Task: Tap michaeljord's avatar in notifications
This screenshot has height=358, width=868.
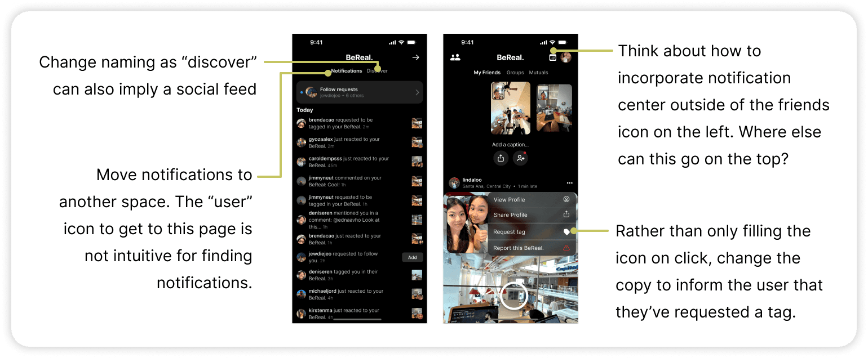Action: pos(302,294)
